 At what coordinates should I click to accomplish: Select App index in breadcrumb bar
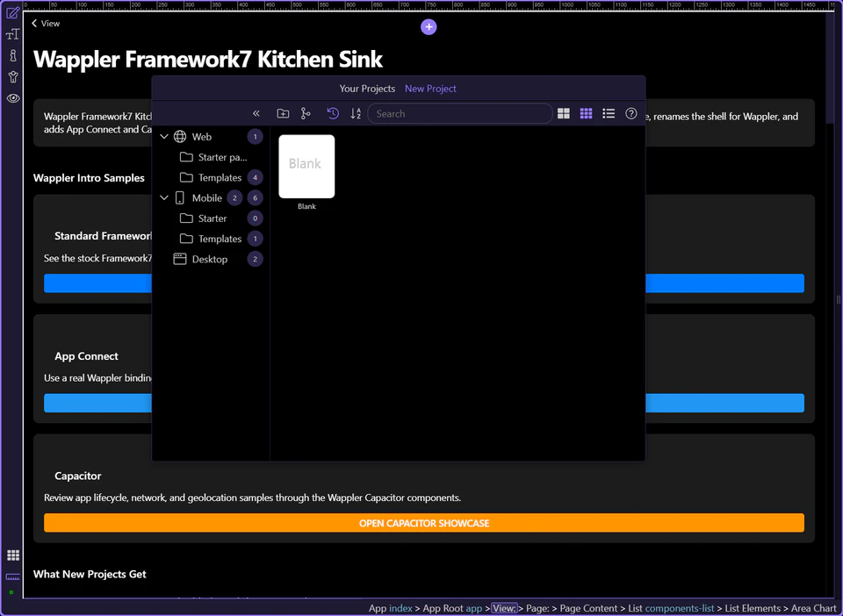(390, 608)
